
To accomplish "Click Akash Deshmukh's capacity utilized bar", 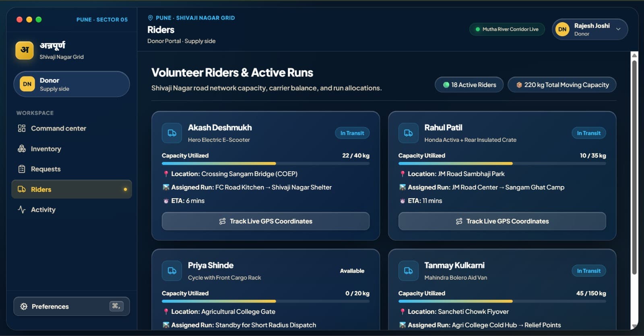I will (x=266, y=164).
